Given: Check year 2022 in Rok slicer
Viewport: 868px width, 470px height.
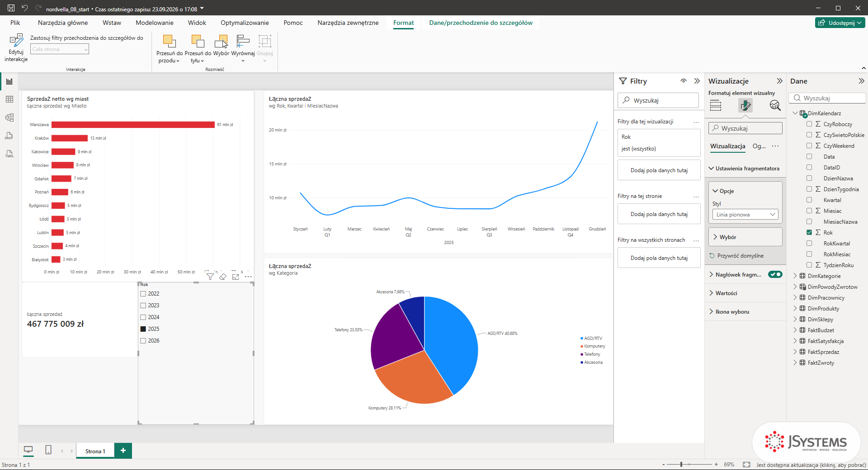Looking at the screenshot, I should point(143,294).
